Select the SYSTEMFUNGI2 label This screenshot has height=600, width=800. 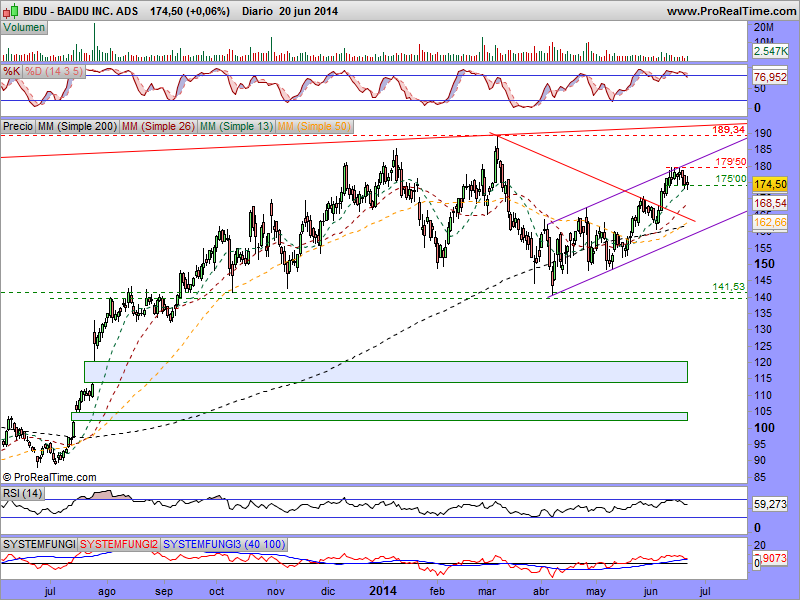[x=119, y=544]
